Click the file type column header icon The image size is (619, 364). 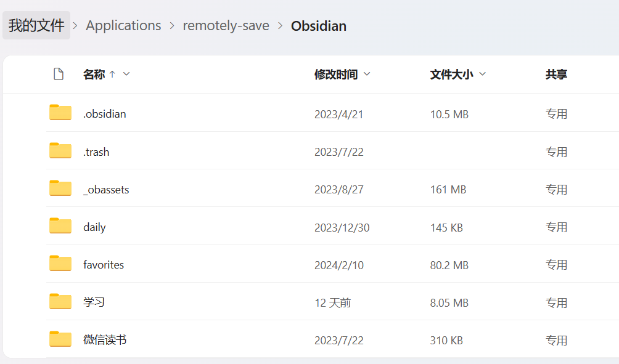pyautogui.click(x=59, y=75)
